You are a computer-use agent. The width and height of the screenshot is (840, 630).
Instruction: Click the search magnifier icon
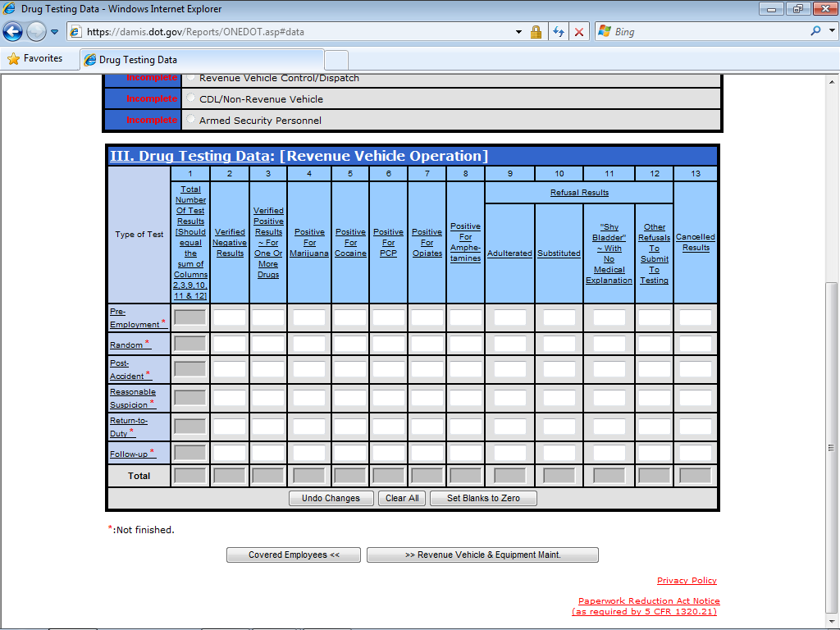(x=815, y=31)
